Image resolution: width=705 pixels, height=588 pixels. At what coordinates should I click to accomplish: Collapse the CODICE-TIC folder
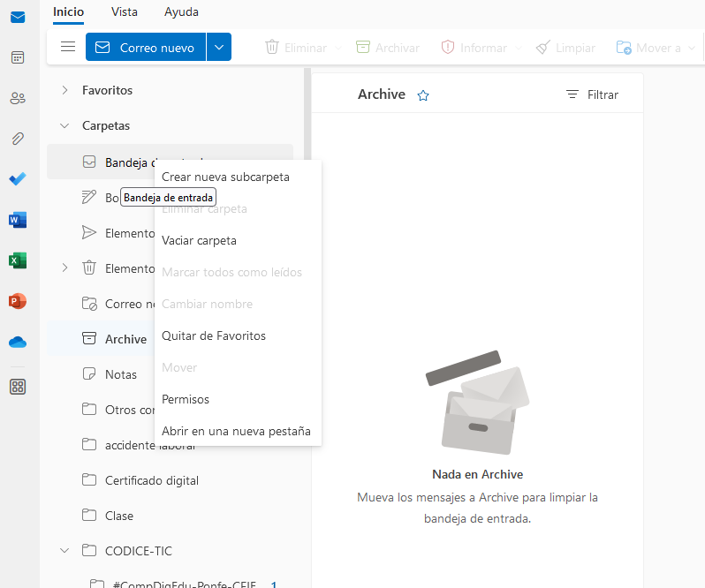[x=64, y=551]
